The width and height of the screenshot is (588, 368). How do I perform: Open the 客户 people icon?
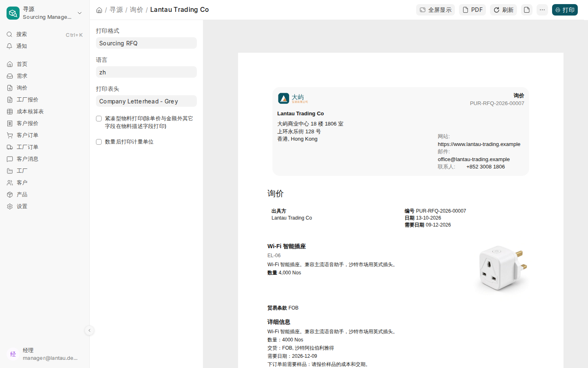(10, 183)
